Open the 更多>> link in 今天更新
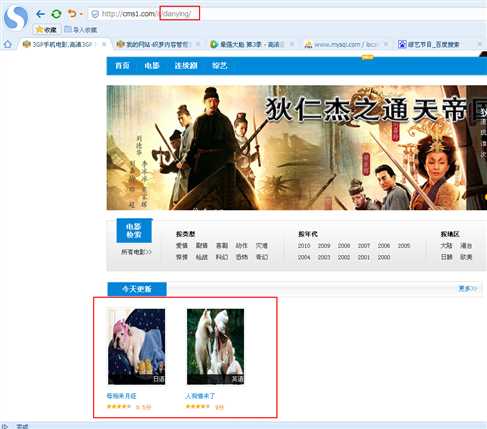487x429 pixels. click(x=468, y=288)
